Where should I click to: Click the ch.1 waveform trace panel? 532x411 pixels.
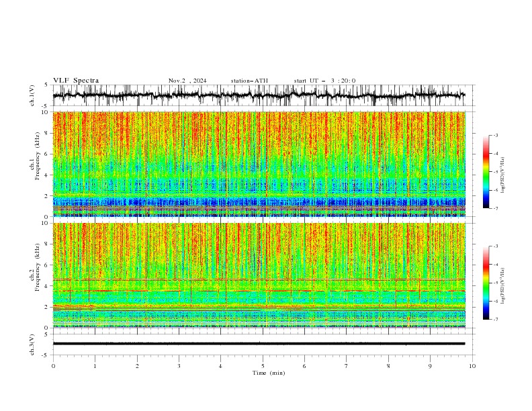coord(263,95)
